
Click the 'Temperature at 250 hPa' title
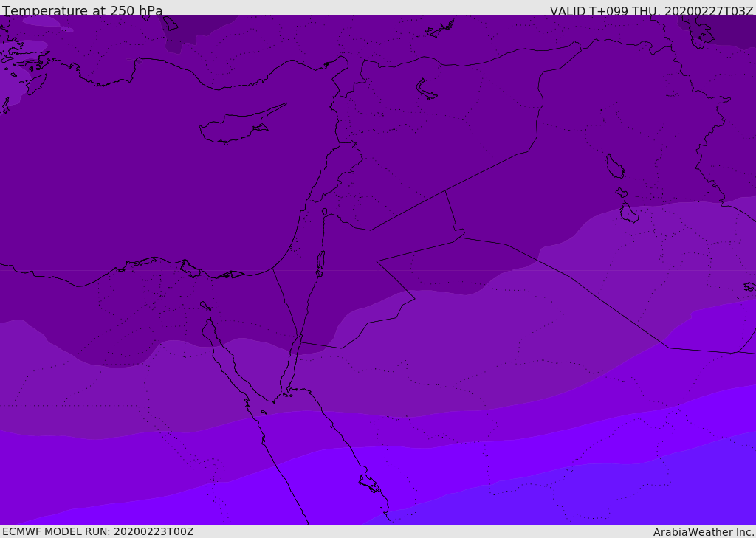coord(83,10)
